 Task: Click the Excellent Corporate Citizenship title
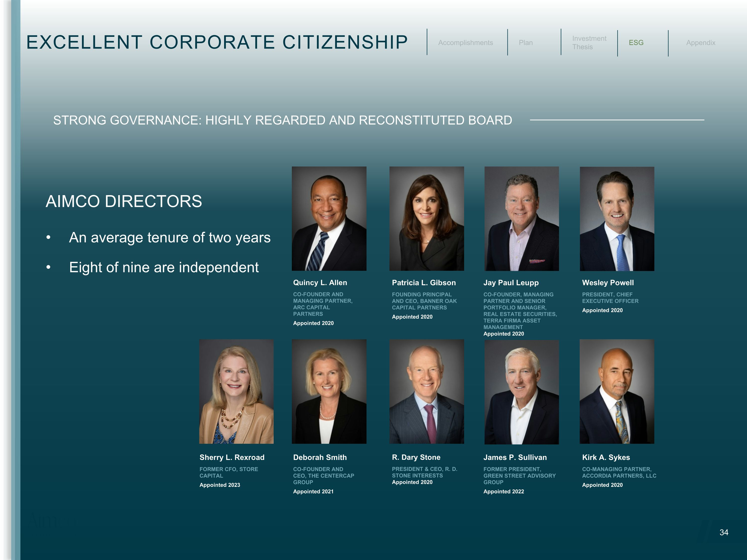217,42
